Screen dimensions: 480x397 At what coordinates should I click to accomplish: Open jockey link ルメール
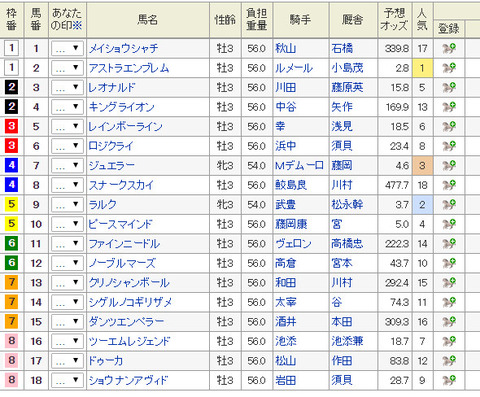click(294, 68)
